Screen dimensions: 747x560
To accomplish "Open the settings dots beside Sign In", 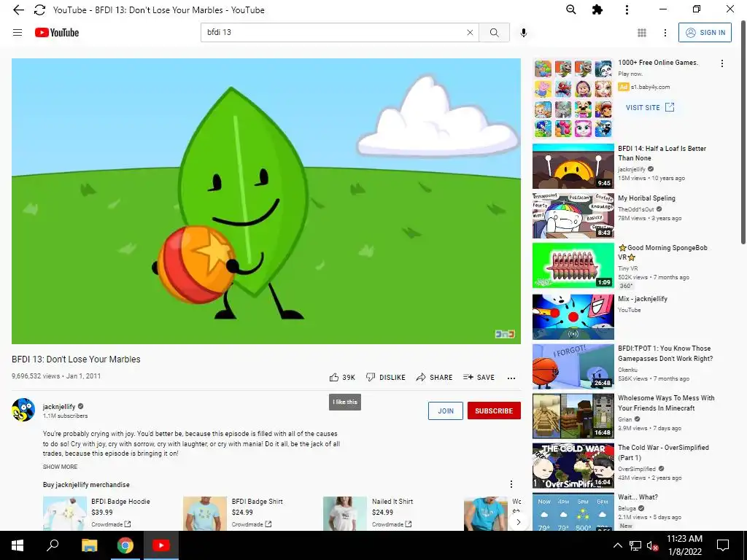I will pyautogui.click(x=665, y=32).
